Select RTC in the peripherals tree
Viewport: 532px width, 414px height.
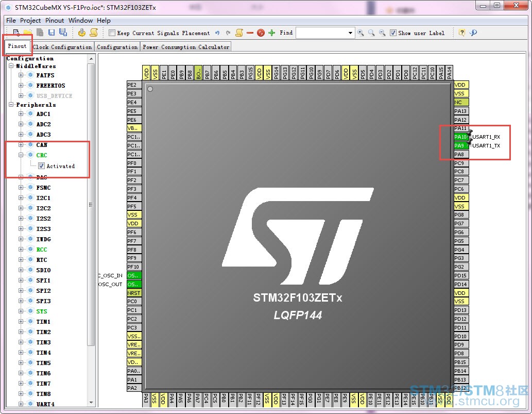point(42,259)
